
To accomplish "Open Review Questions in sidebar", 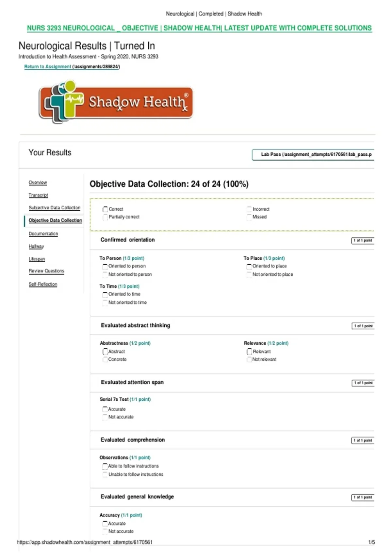I will (x=46, y=271).
